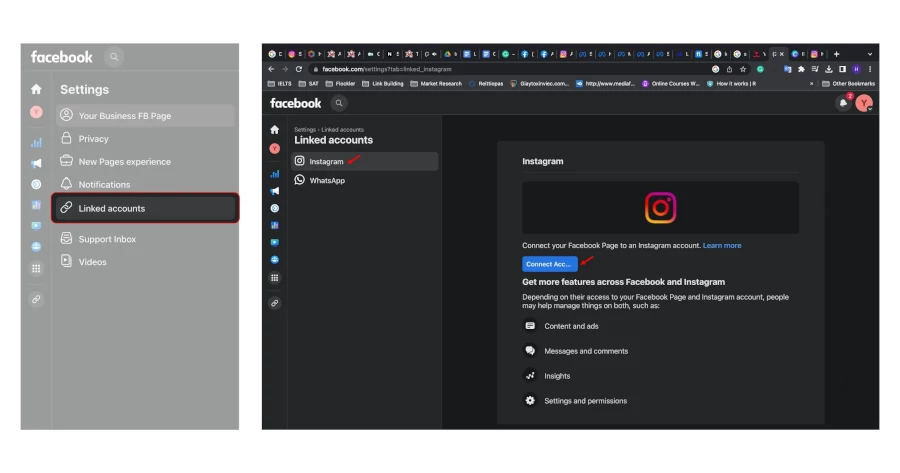Open the Online Courses bookmark
This screenshot has height=473, width=900.
click(x=670, y=84)
